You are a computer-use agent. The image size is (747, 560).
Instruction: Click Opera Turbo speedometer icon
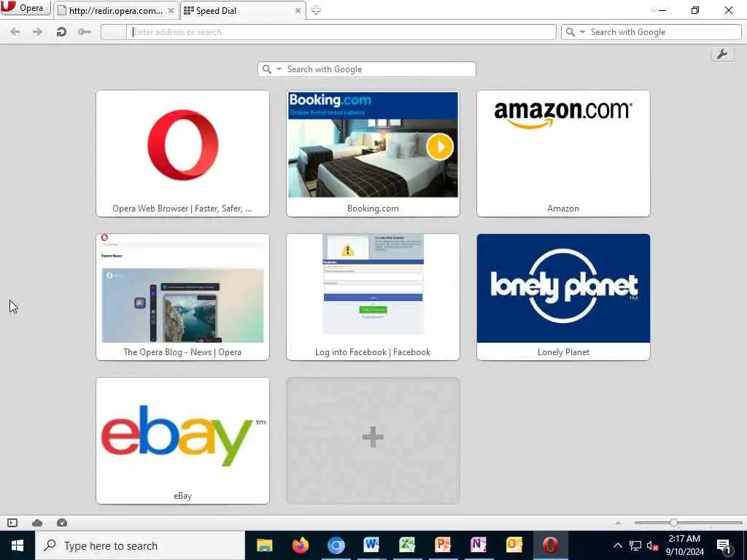coord(62,523)
